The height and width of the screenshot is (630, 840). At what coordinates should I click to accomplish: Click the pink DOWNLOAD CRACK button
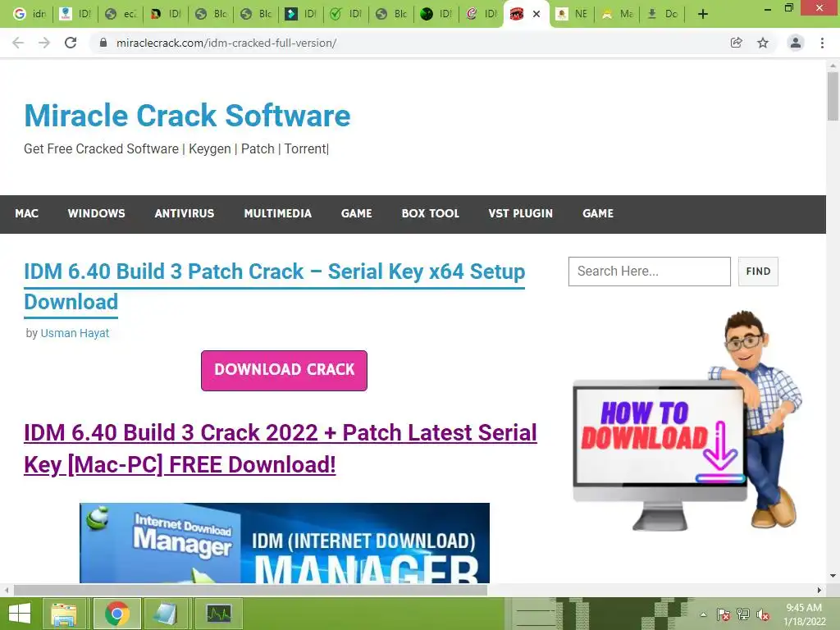click(284, 370)
